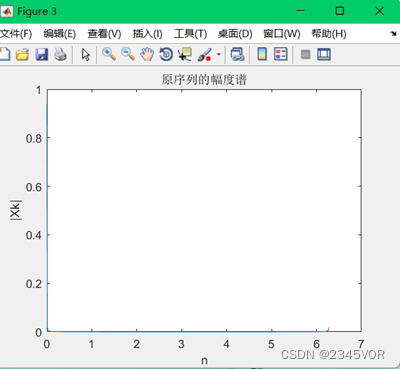
Task: Choose the Data Cursor tool
Action: click(185, 54)
